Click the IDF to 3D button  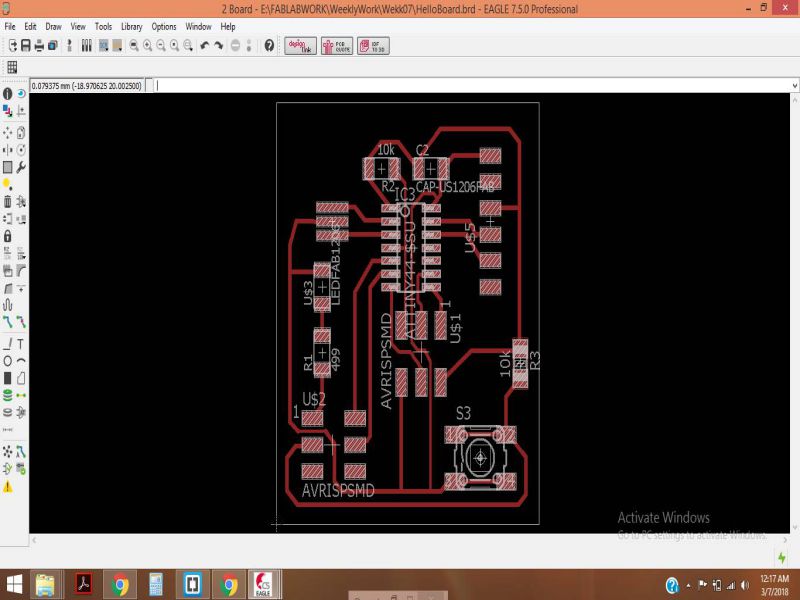(371, 45)
